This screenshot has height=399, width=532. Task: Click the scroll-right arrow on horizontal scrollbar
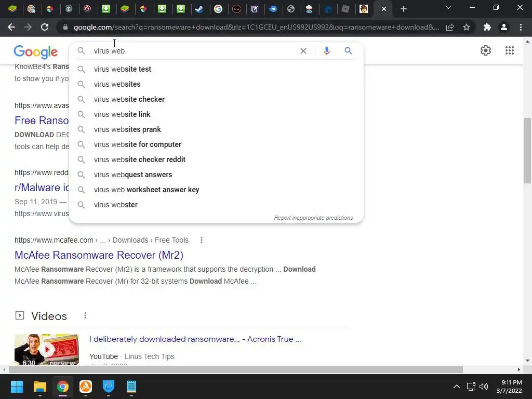519,369
